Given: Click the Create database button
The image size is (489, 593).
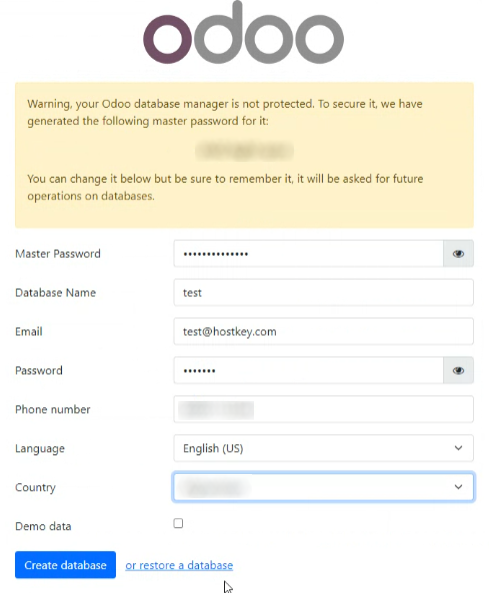Looking at the screenshot, I should tap(65, 565).
